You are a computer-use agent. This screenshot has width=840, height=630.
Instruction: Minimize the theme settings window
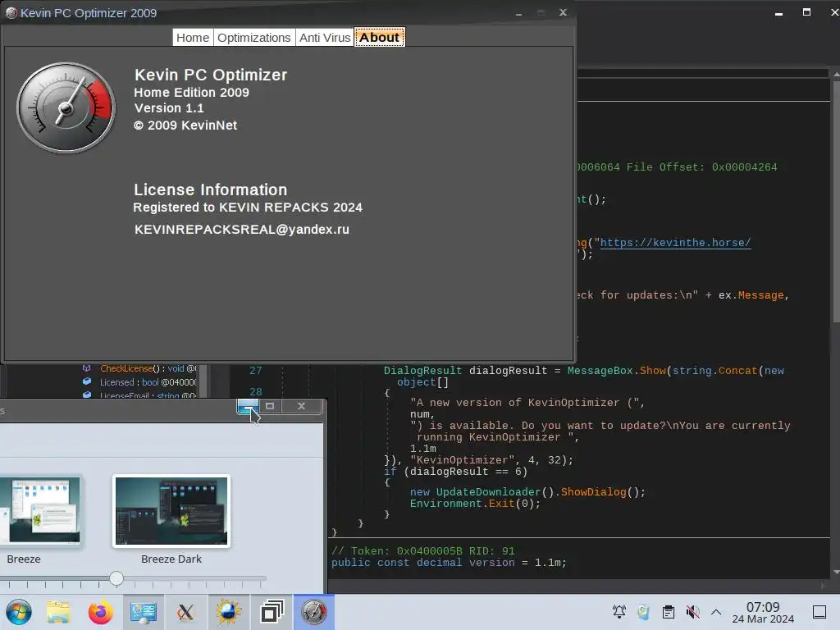click(x=248, y=407)
